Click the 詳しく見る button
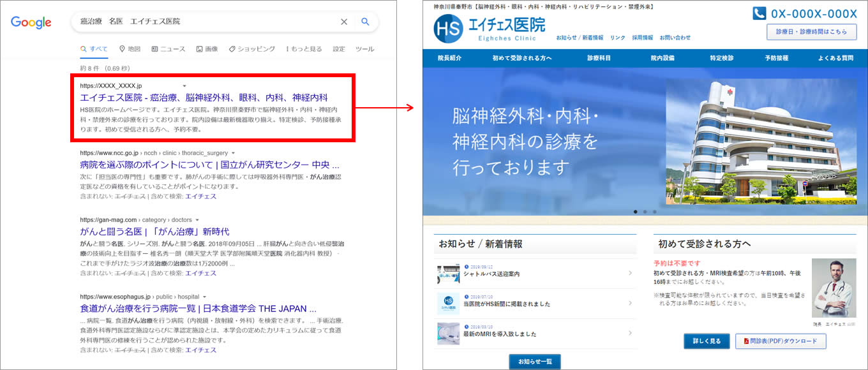The width and height of the screenshot is (868, 370). 707,341
